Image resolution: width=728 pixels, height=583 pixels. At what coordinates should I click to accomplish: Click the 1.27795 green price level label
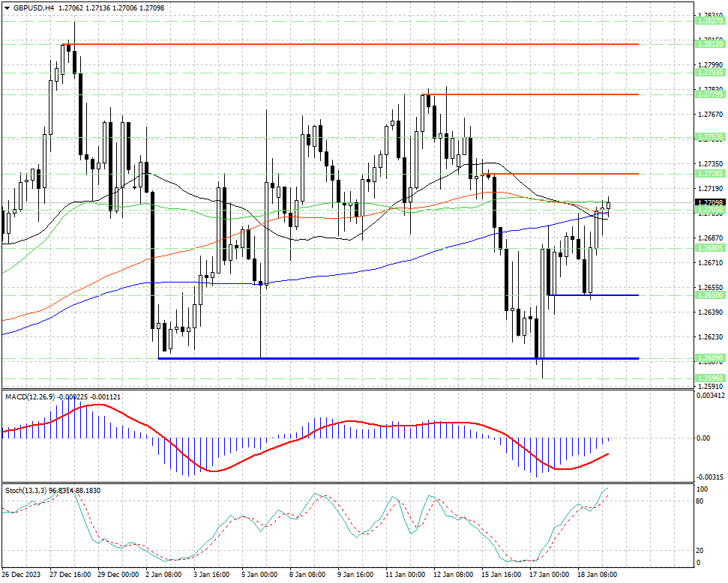pyautogui.click(x=710, y=94)
